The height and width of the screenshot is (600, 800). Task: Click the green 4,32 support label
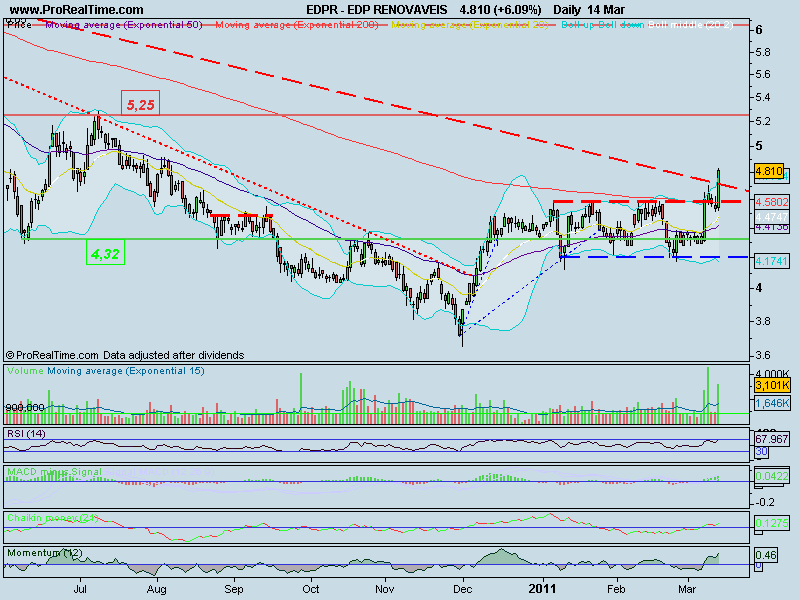click(x=106, y=253)
